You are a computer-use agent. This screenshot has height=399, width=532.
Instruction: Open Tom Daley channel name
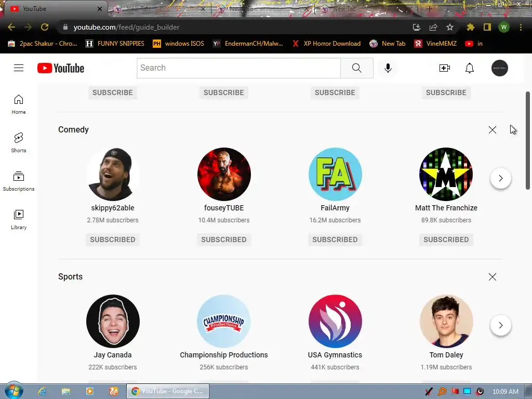(x=446, y=355)
